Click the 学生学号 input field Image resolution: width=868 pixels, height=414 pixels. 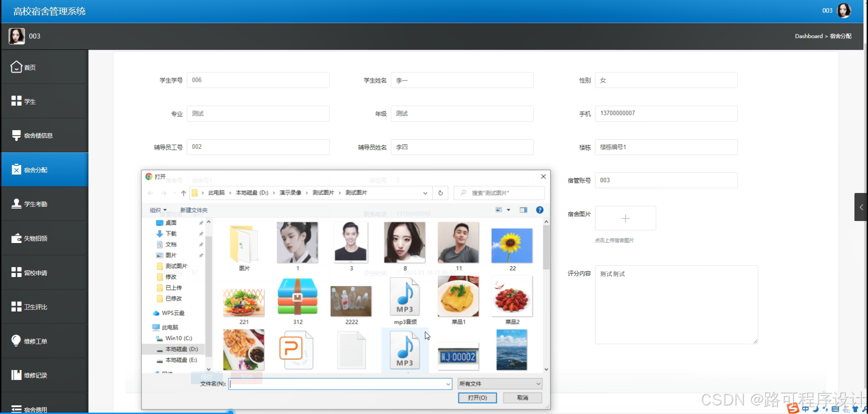coord(258,80)
